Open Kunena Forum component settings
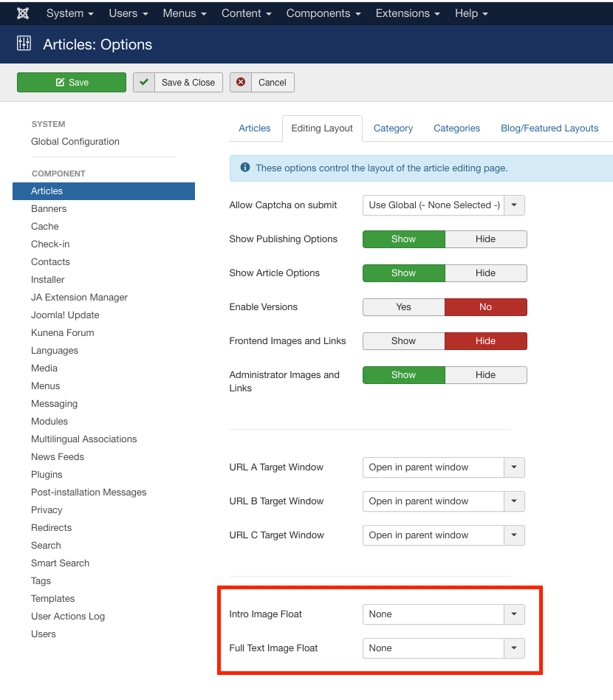 (x=63, y=333)
